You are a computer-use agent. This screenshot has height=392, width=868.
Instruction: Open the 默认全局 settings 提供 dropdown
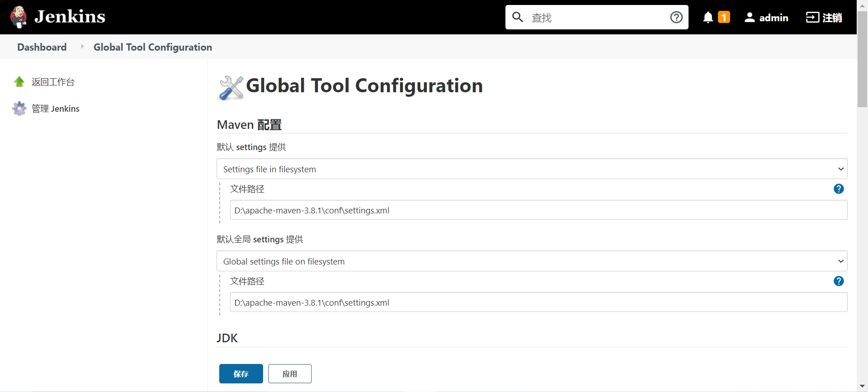point(532,261)
